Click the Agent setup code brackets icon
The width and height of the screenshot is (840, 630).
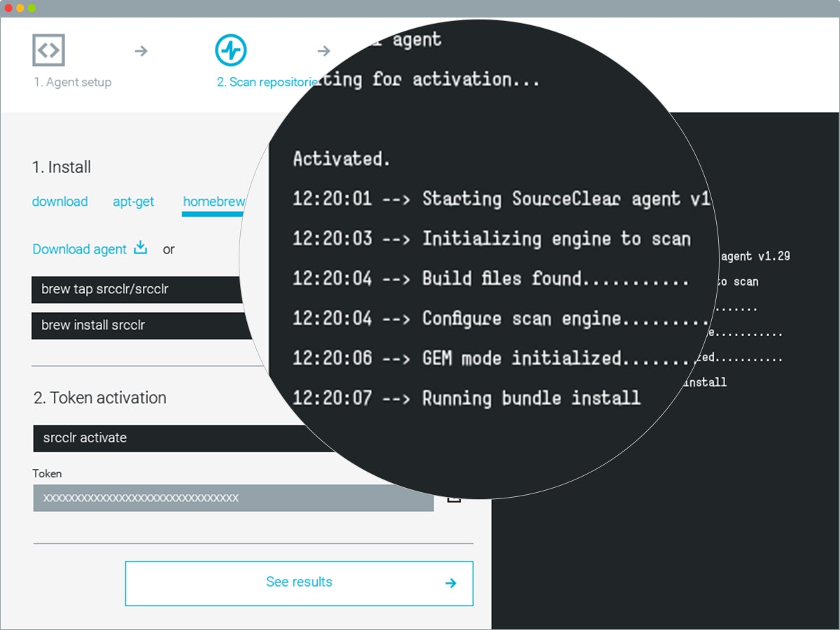(48, 50)
